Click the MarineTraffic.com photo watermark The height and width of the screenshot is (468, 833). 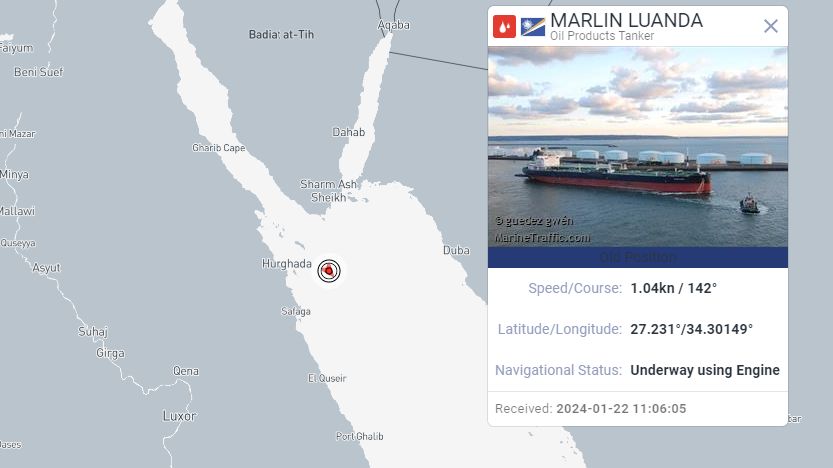click(x=542, y=237)
